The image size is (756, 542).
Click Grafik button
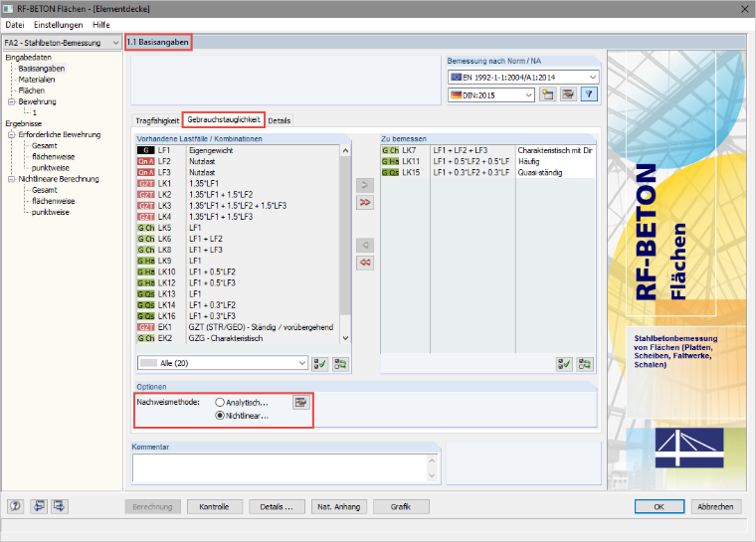401,507
